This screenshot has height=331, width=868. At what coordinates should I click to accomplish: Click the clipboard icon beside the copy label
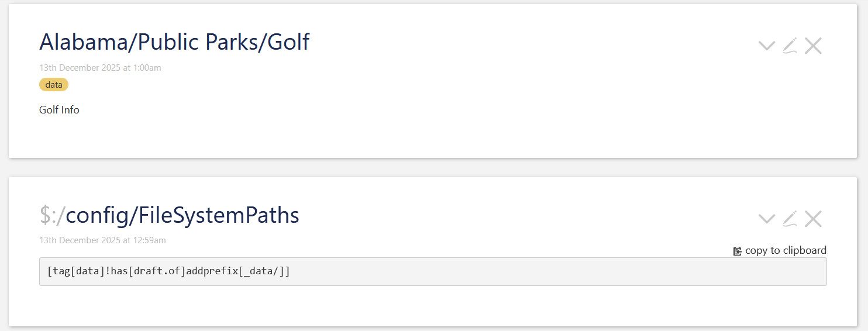[738, 251]
